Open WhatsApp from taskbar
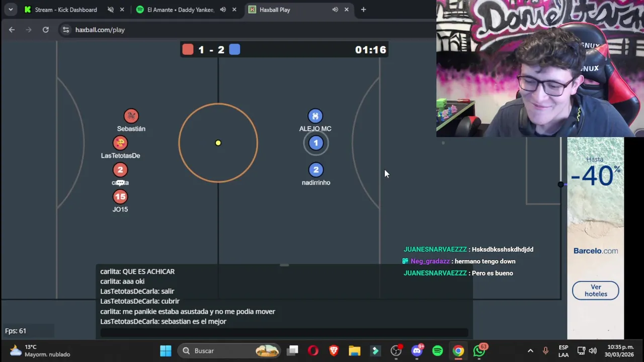Viewport: 644px width, 362px height. [479, 351]
